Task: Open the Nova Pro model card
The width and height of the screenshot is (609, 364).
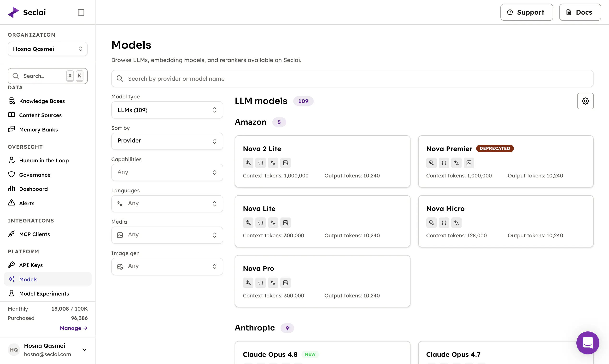Action: pyautogui.click(x=322, y=281)
